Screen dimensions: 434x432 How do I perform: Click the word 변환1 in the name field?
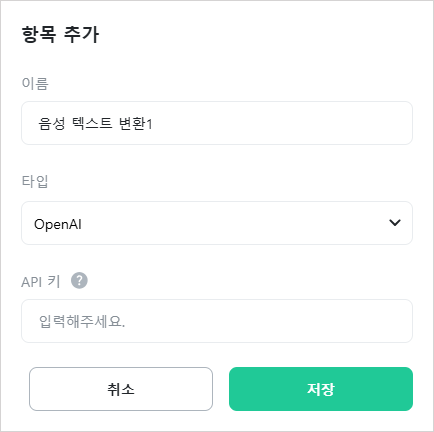click(136, 124)
